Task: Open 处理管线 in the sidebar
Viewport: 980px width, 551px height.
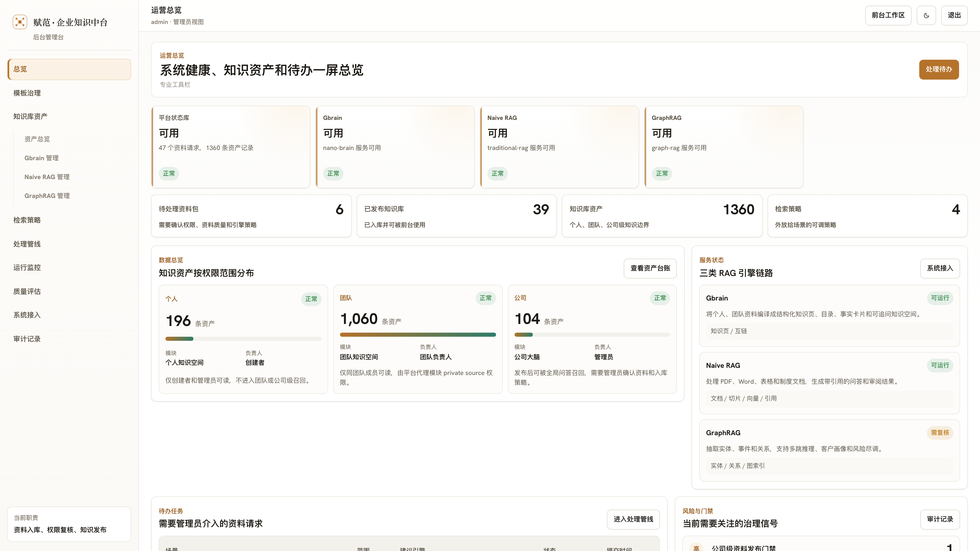Action: (x=69, y=244)
